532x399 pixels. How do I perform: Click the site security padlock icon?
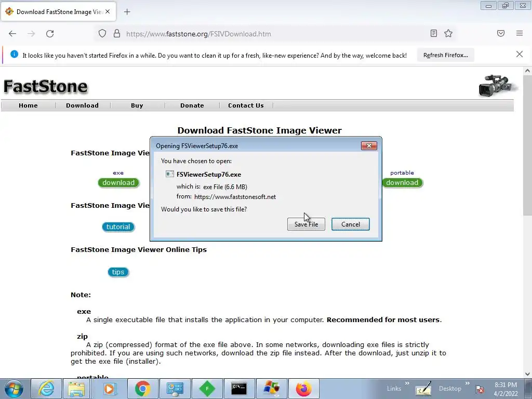pyautogui.click(x=117, y=34)
